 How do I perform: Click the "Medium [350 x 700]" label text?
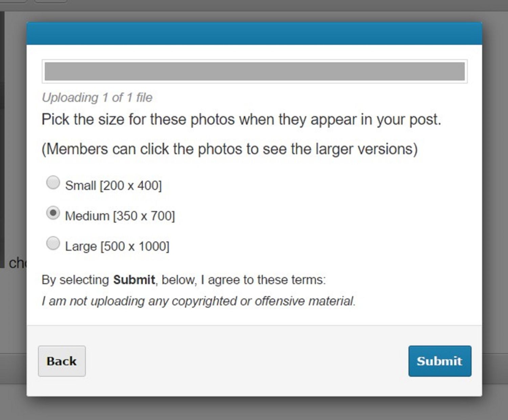click(120, 216)
